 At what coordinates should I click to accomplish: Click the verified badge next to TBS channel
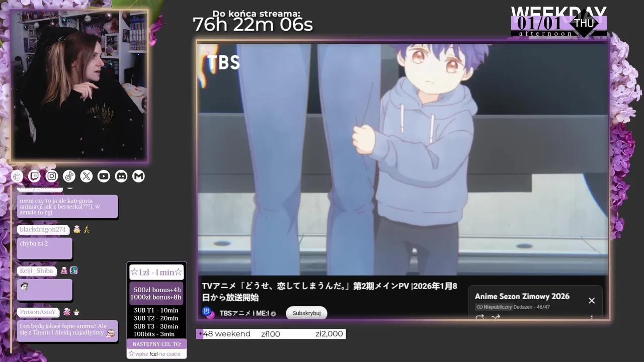coord(273,314)
